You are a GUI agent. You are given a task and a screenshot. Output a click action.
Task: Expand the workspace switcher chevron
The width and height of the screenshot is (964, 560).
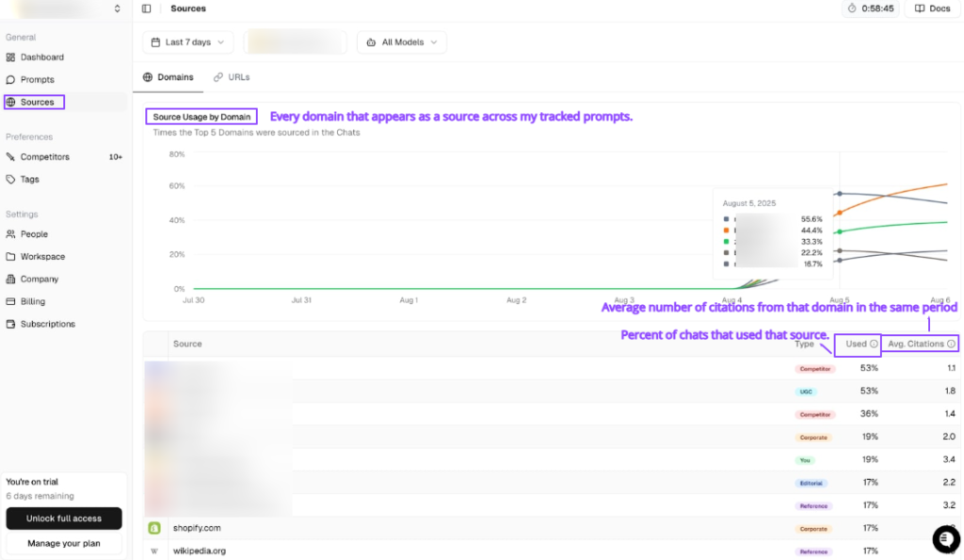pos(117,8)
